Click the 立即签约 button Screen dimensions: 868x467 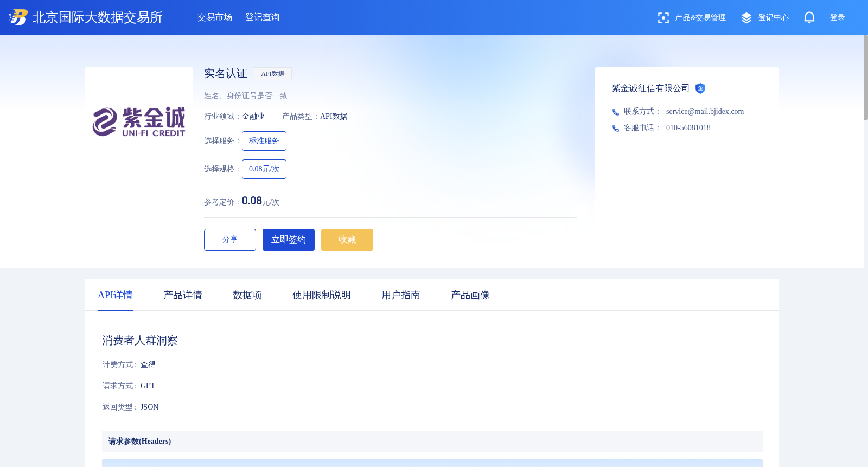289,240
